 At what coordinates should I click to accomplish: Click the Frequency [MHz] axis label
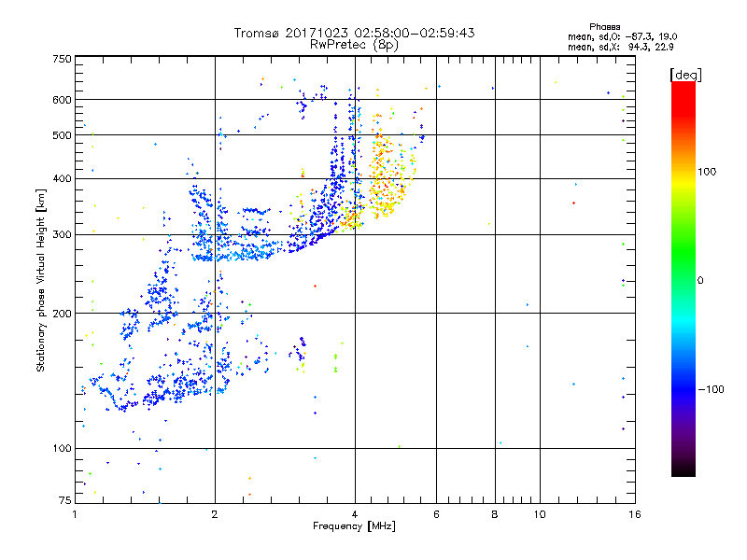tap(353, 527)
